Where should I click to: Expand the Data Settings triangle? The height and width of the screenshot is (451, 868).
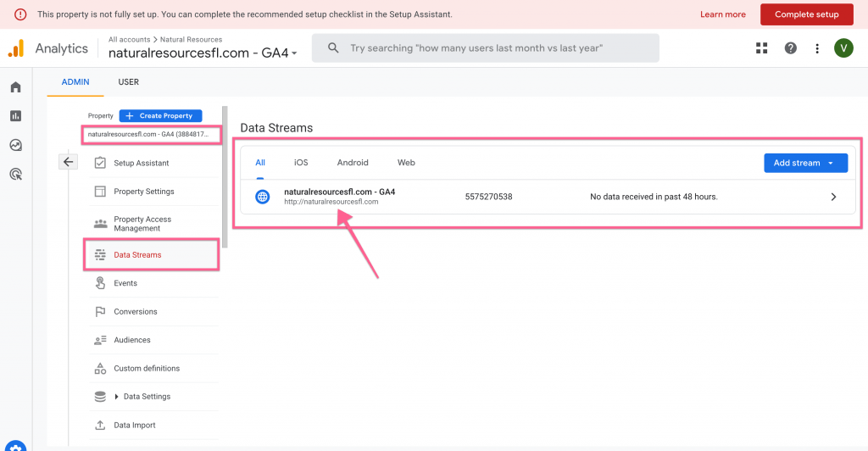coord(116,396)
